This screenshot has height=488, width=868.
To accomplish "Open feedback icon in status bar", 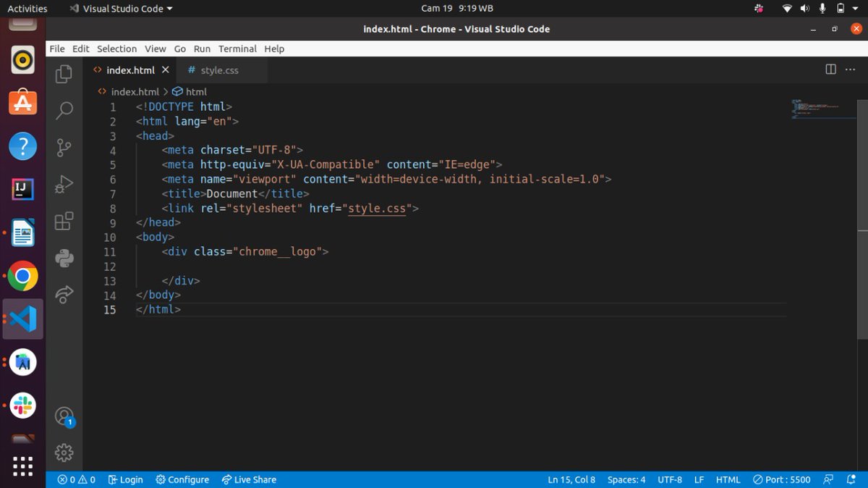I will [x=828, y=479].
